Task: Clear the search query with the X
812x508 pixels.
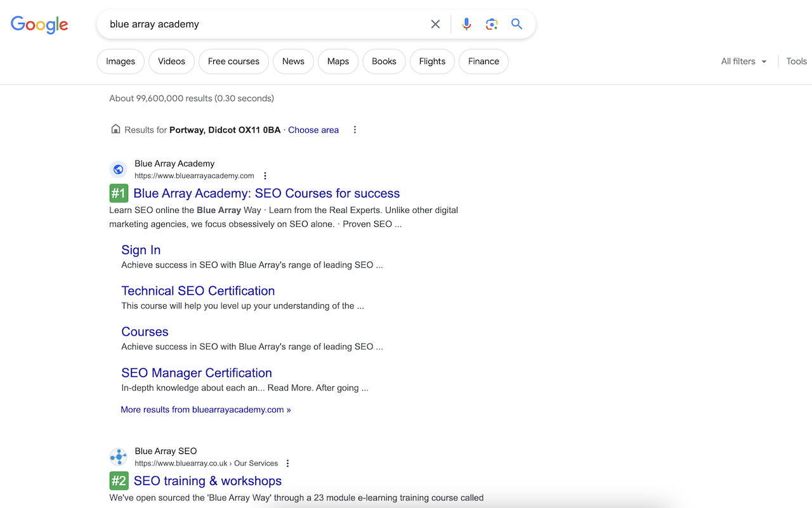Action: [435, 23]
